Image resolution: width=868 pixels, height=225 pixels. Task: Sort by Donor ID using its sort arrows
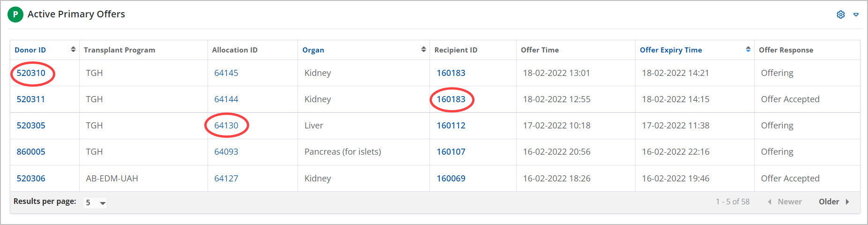tap(73, 50)
